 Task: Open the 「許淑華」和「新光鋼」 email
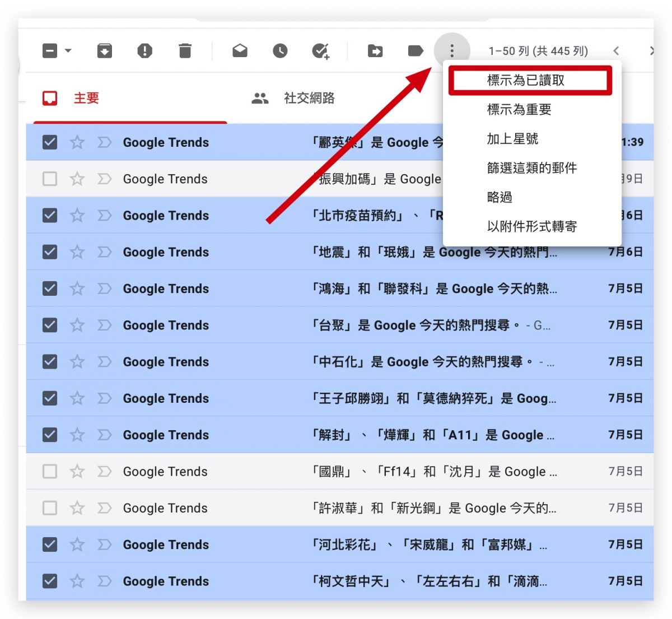[x=433, y=508]
